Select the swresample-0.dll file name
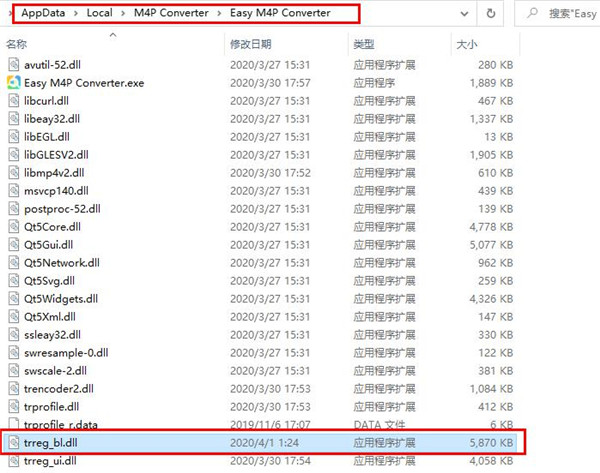 [66, 352]
